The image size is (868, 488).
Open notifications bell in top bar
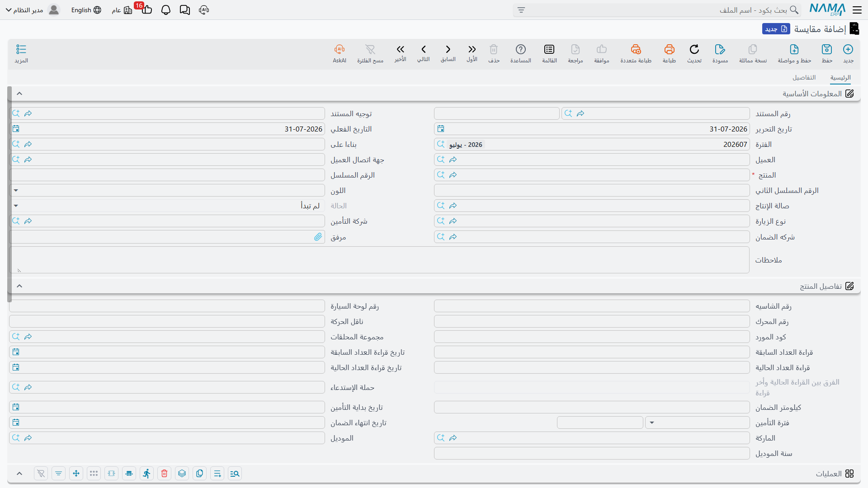pyautogui.click(x=166, y=10)
